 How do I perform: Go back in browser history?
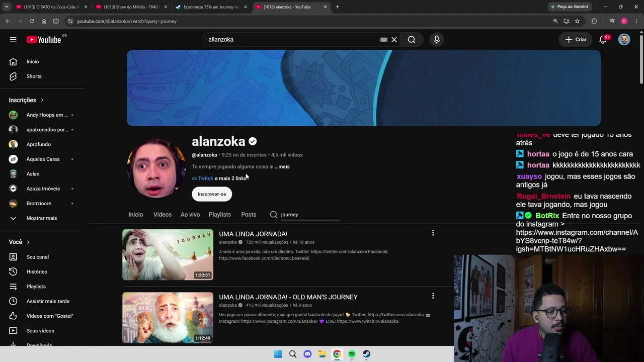pyautogui.click(x=8, y=21)
